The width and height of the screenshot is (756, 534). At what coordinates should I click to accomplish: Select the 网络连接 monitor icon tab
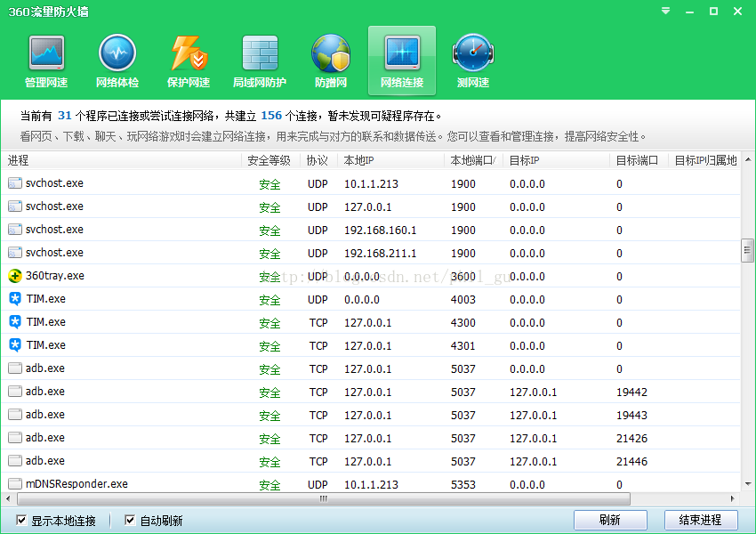pos(402,61)
